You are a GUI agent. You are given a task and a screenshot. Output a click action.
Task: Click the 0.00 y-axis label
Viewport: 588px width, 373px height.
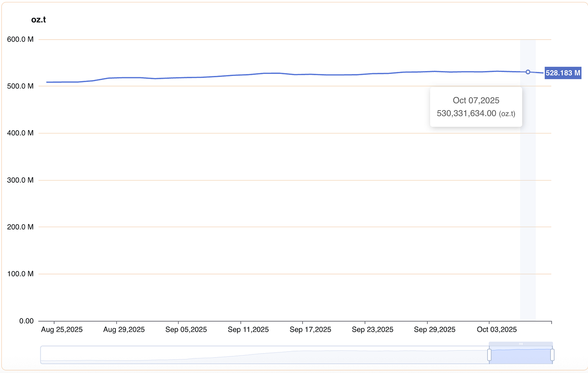point(26,321)
